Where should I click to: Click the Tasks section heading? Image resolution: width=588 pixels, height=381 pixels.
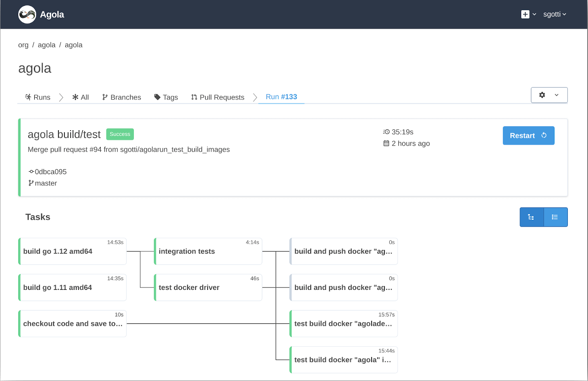coord(38,217)
